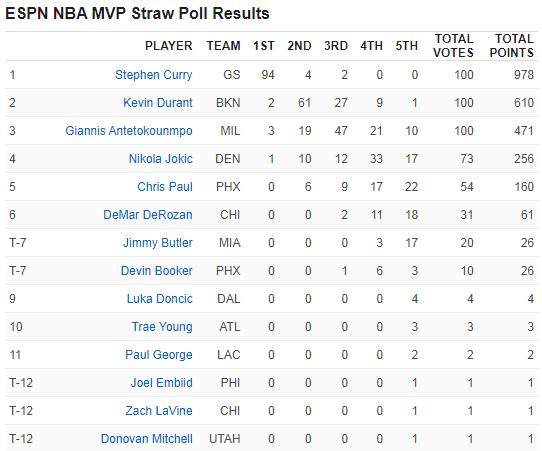Open the Chris Paul link
The image size is (542, 451).
[165, 187]
